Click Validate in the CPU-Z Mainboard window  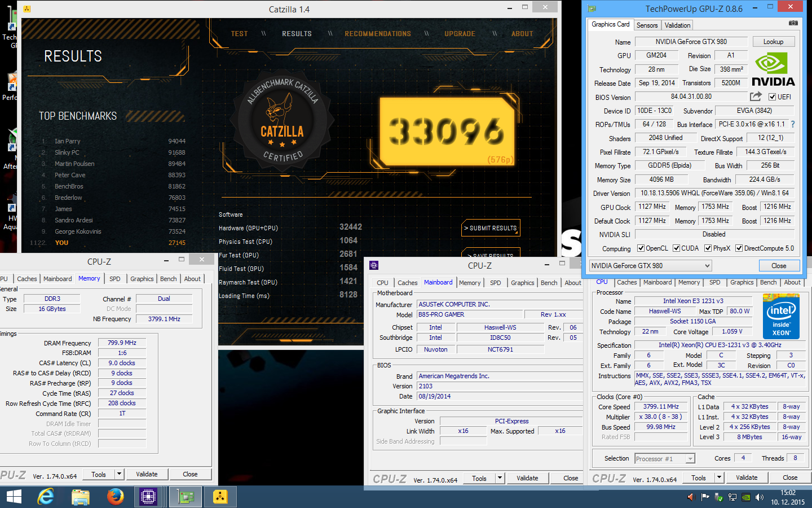click(x=527, y=478)
